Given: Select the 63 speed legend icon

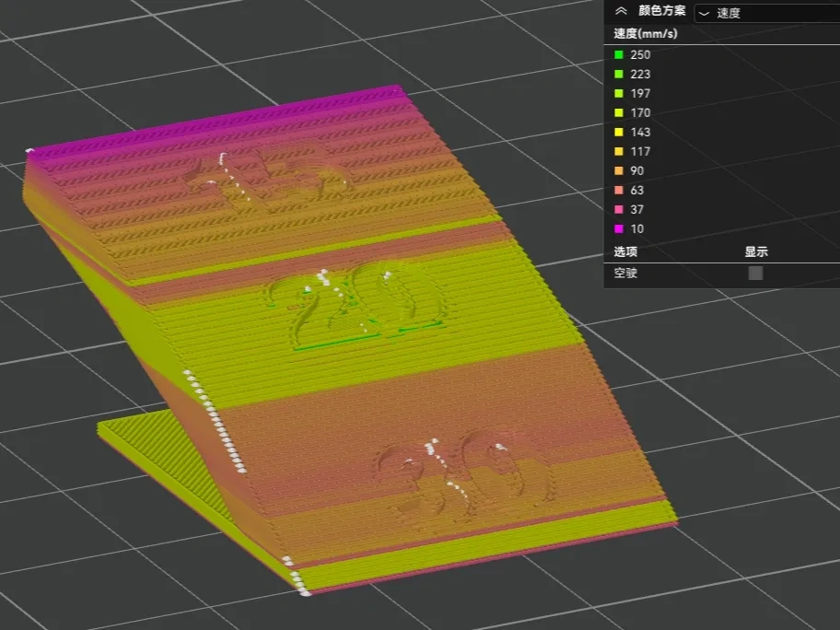Looking at the screenshot, I should [x=619, y=190].
